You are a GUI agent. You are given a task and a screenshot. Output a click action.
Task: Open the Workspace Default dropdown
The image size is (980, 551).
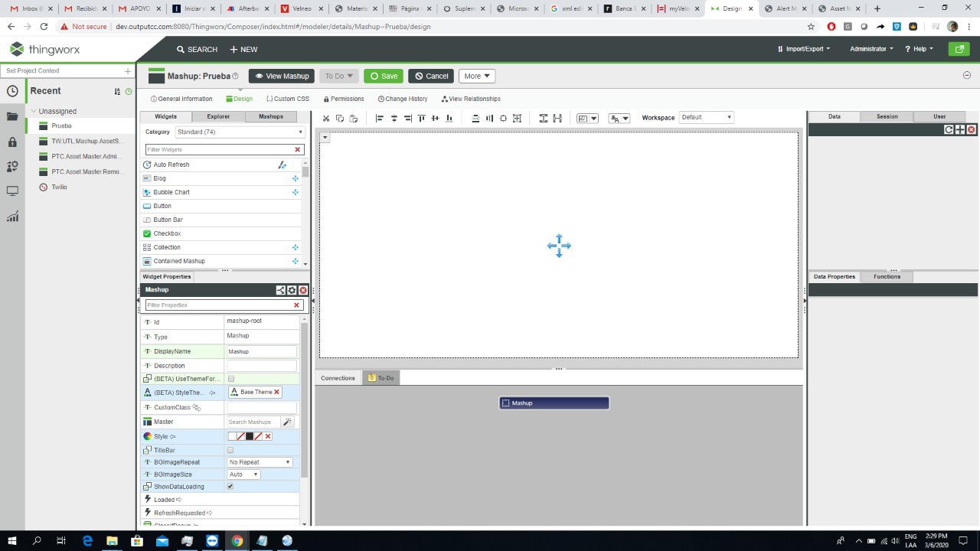click(x=706, y=117)
